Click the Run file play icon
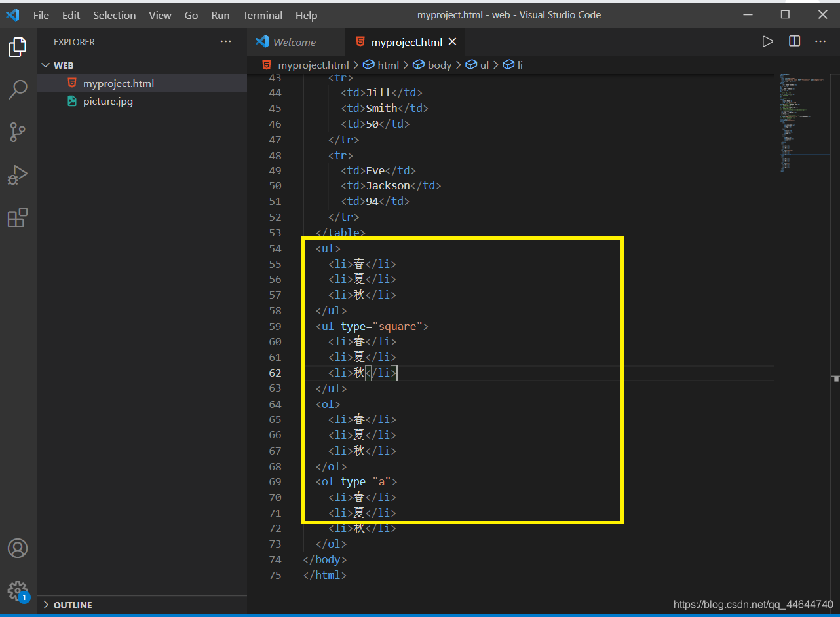 point(767,41)
